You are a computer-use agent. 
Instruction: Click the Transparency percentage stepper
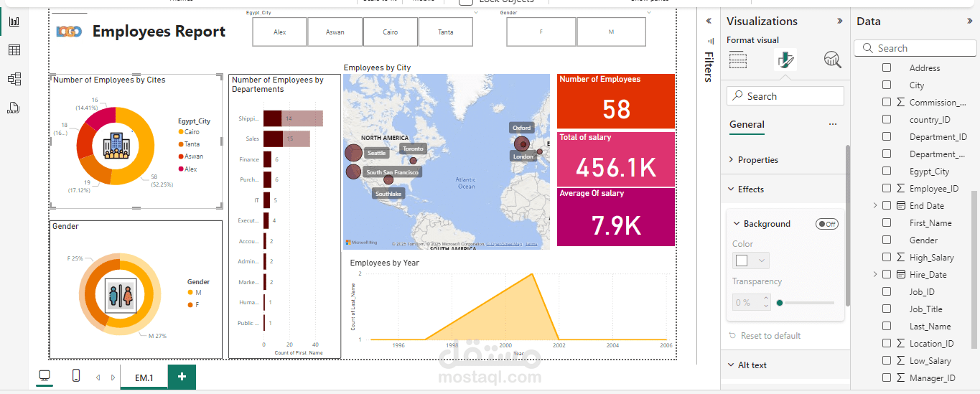[766, 302]
